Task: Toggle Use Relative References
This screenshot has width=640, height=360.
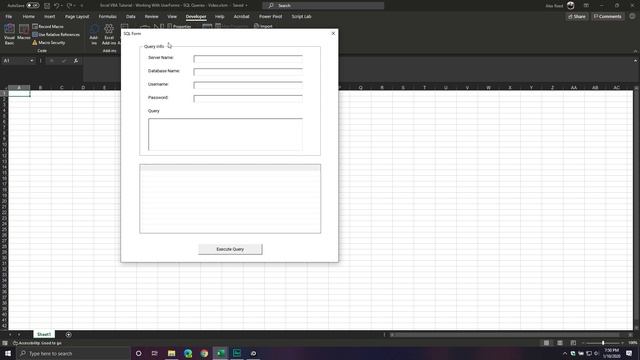Action: [56, 35]
